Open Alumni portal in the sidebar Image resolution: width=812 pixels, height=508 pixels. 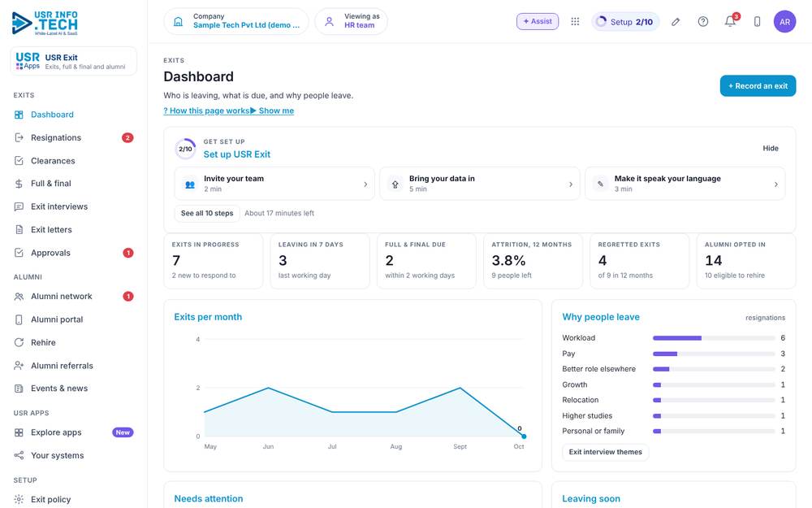[74, 319]
